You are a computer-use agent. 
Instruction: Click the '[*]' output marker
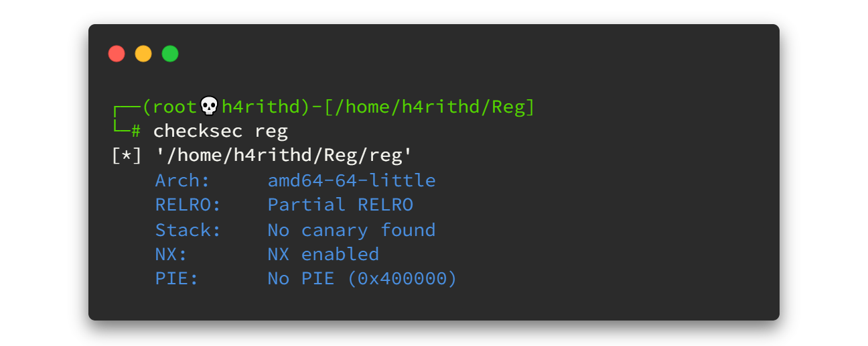(127, 156)
